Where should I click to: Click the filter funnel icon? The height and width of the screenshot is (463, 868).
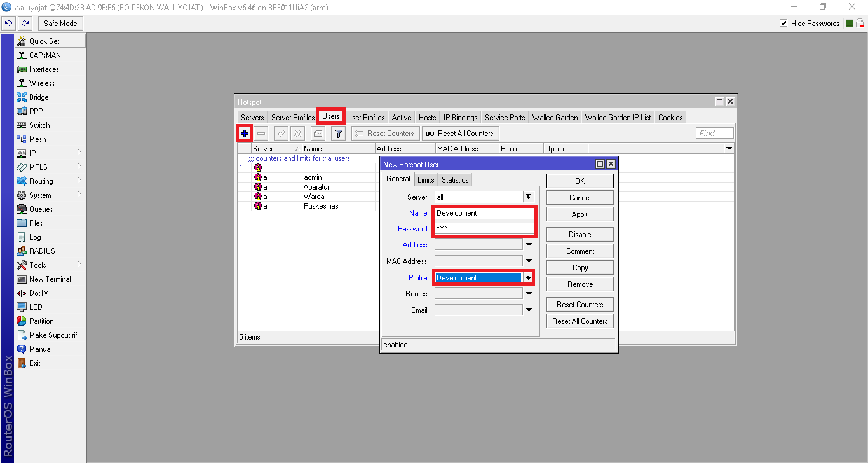click(338, 133)
